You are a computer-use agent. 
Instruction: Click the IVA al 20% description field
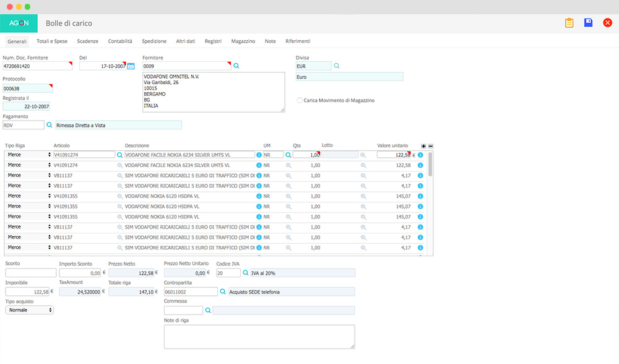(x=303, y=273)
